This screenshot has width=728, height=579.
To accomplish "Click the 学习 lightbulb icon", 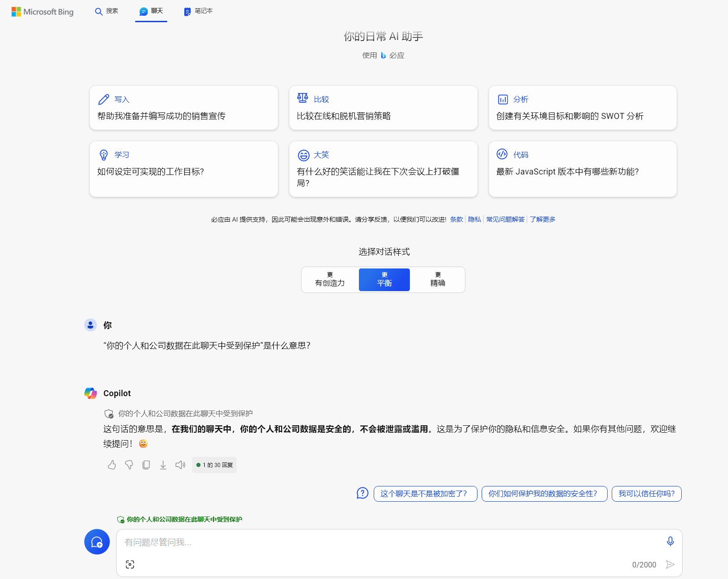I will pyautogui.click(x=104, y=155).
